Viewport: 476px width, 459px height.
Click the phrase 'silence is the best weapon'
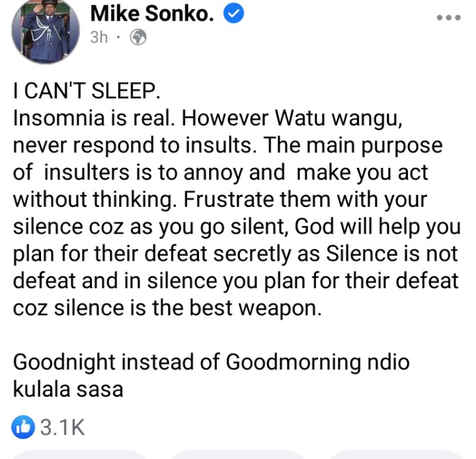click(187, 308)
